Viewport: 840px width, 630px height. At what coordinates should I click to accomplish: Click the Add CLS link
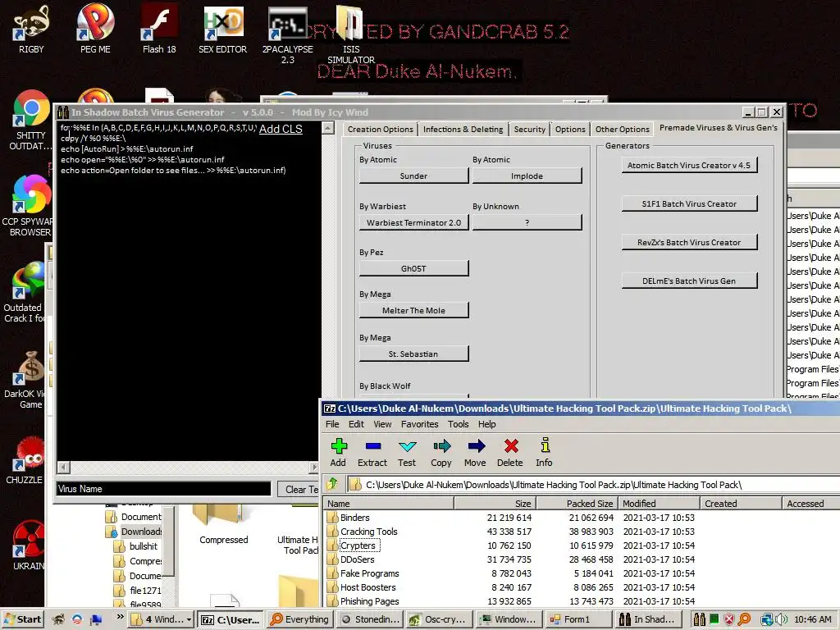click(281, 129)
